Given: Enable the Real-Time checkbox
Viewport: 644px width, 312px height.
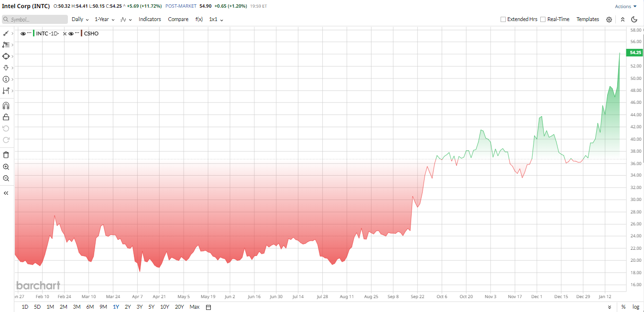Looking at the screenshot, I should coord(543,20).
